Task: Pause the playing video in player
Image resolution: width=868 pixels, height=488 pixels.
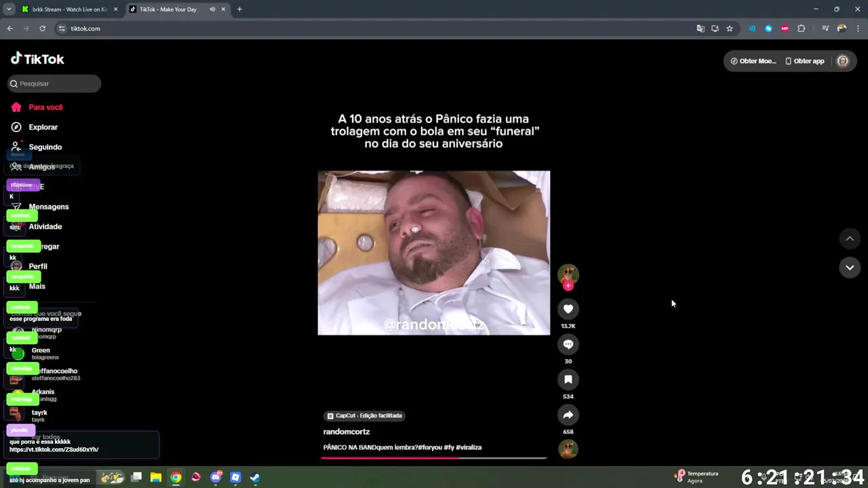Action: (x=434, y=253)
